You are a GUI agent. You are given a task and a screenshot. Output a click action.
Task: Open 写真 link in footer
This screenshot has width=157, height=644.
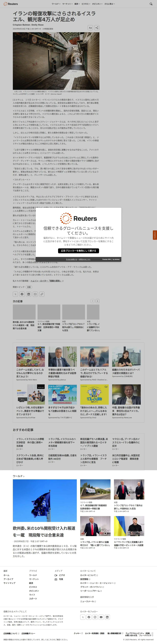point(59,579)
